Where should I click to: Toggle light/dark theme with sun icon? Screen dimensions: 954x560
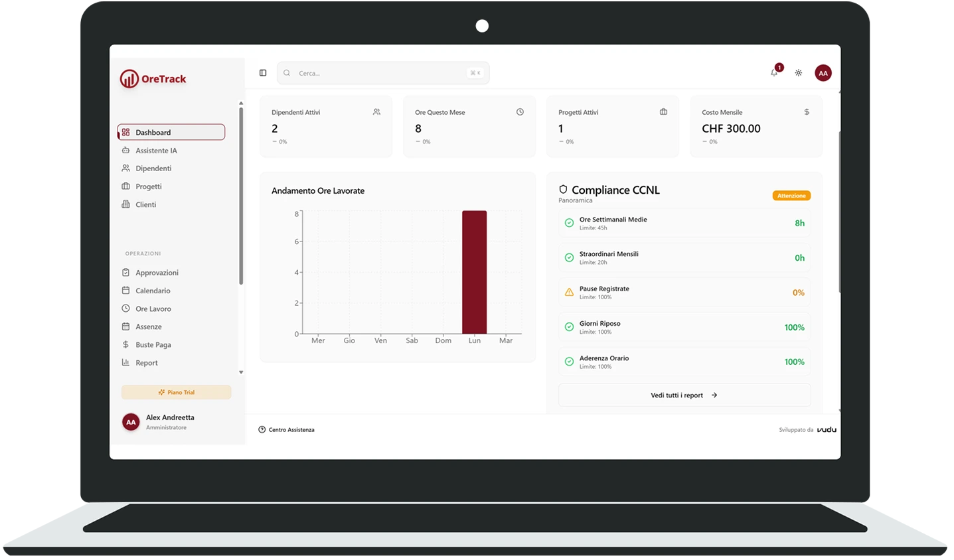798,73
